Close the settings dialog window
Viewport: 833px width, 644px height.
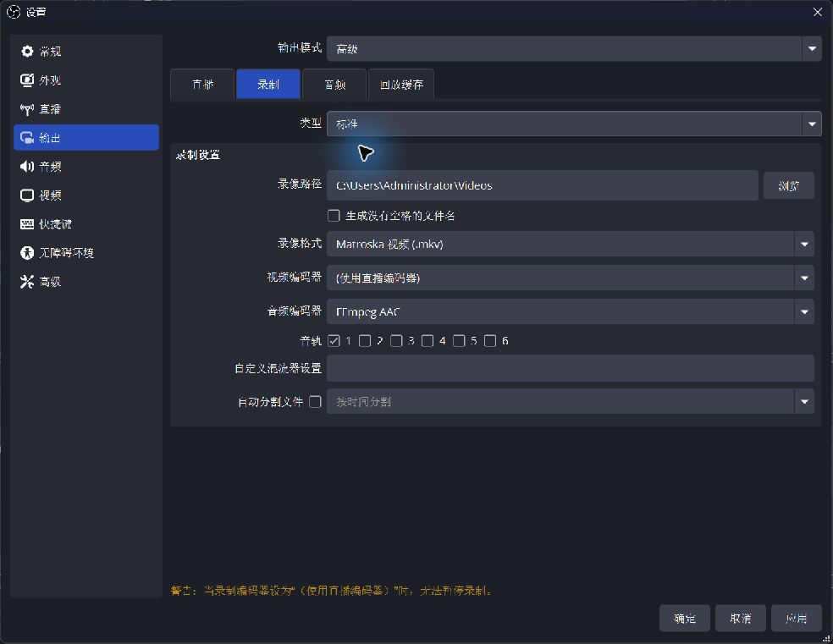point(818,12)
